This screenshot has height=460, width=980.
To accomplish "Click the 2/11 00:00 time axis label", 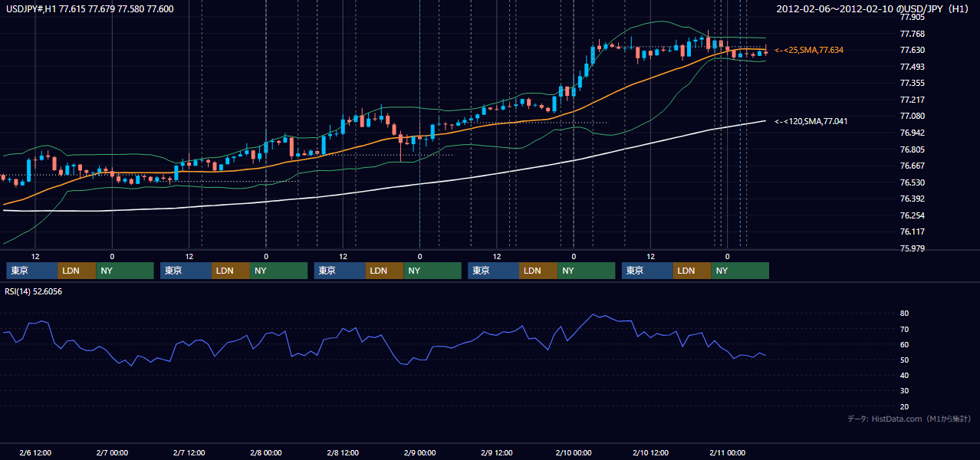I will tap(727, 452).
